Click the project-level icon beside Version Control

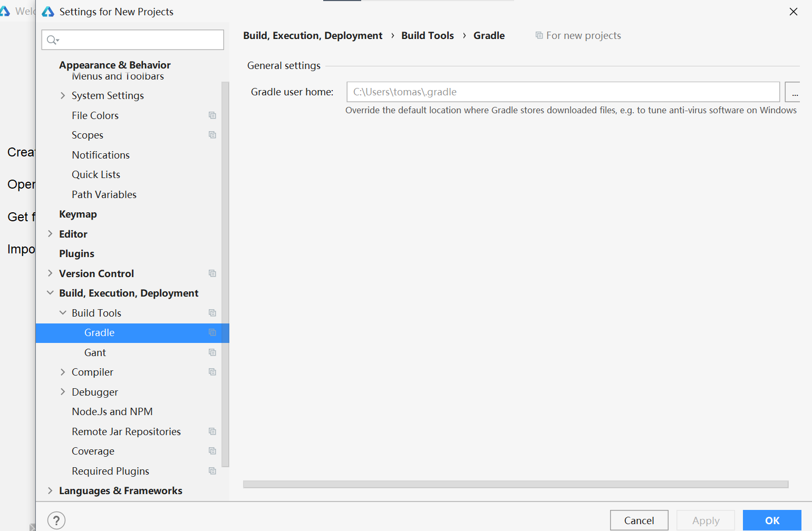click(x=212, y=273)
